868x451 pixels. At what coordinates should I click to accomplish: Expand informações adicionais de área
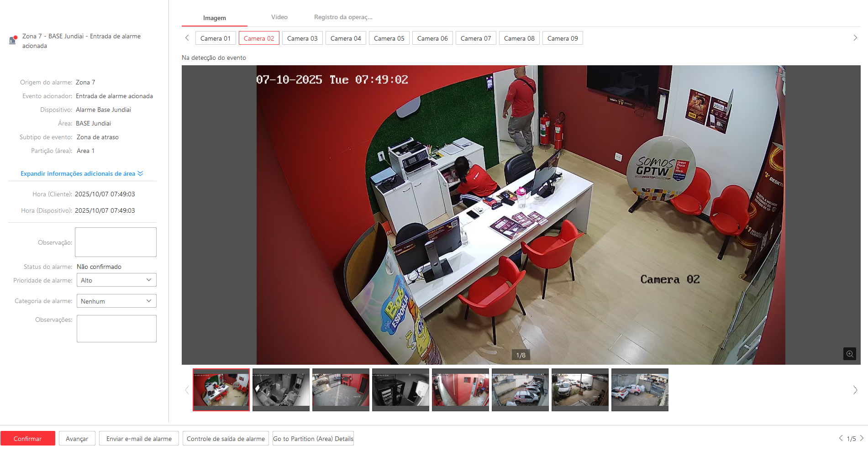coord(82,173)
